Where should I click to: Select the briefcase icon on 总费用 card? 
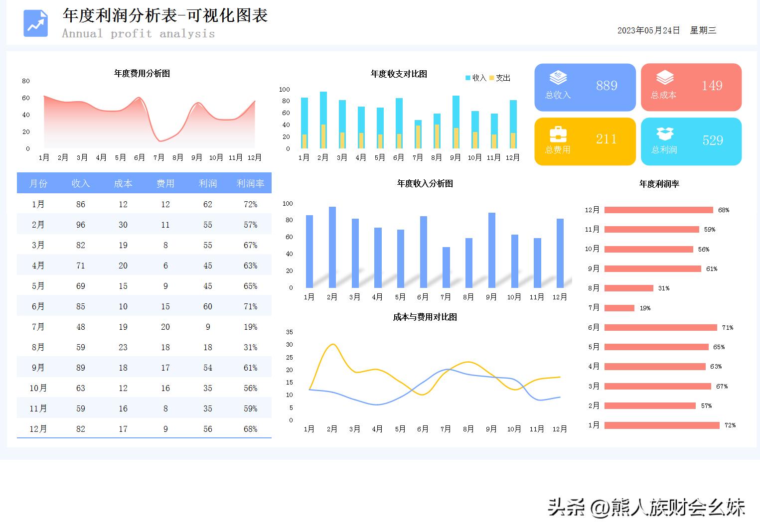(x=557, y=133)
